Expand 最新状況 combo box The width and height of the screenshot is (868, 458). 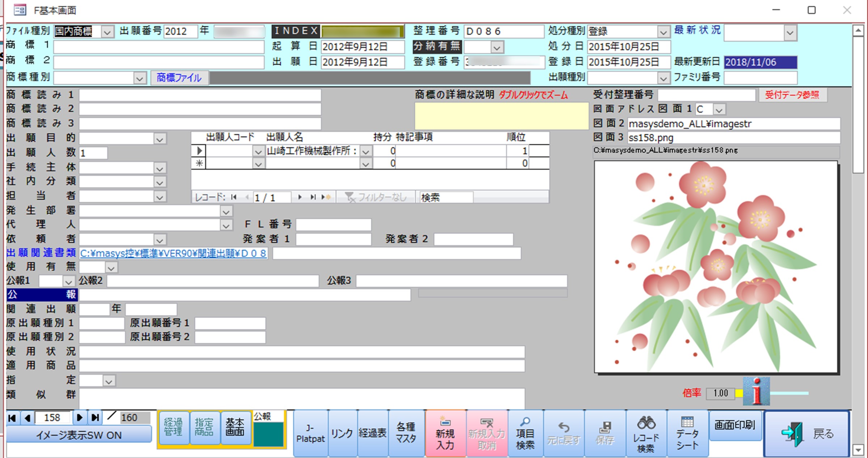(x=790, y=33)
